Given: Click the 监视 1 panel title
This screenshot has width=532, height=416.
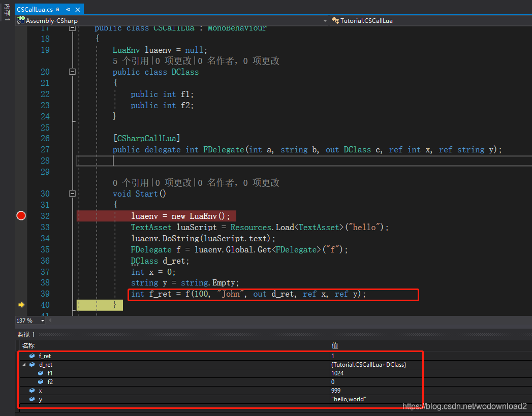Looking at the screenshot, I should tap(26, 335).
